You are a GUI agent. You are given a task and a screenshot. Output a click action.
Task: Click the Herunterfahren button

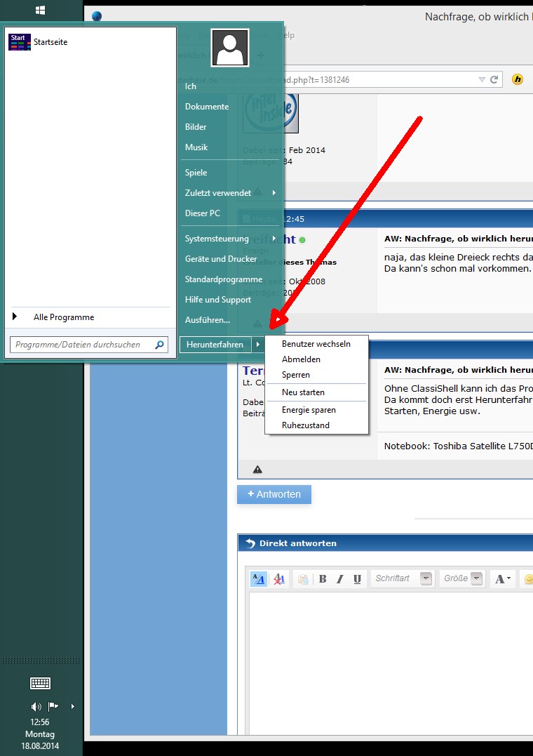215,344
